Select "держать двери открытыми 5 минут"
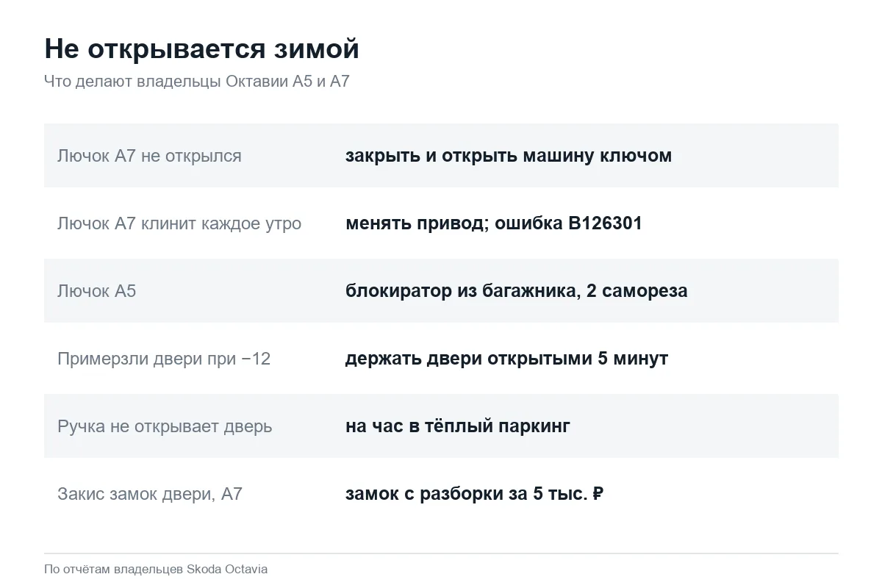This screenshot has height=588, width=882. point(507,359)
